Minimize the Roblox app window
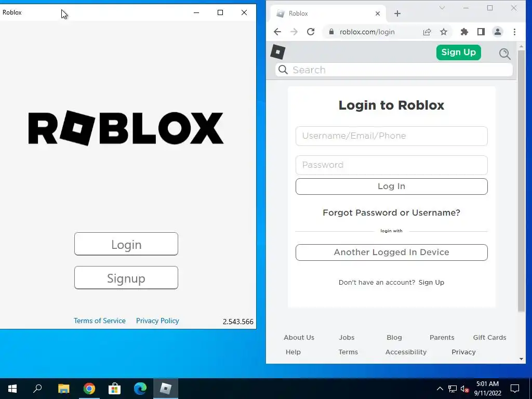Image resolution: width=532 pixels, height=399 pixels. [196, 12]
